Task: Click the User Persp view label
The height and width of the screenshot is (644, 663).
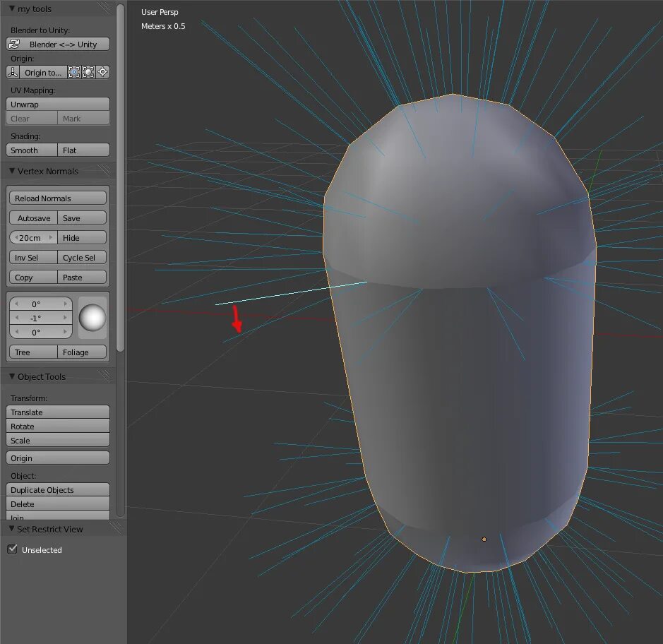Action: 160,12
